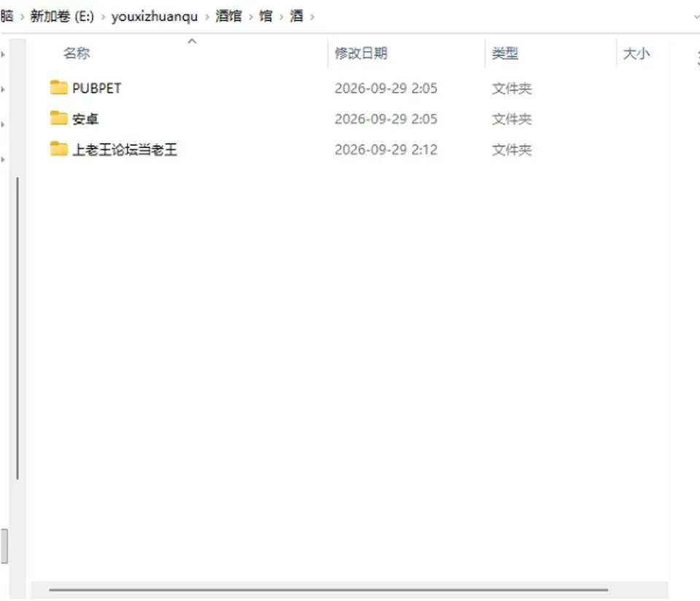Select the PUBPET folder name
The width and height of the screenshot is (700, 601).
pyautogui.click(x=97, y=88)
